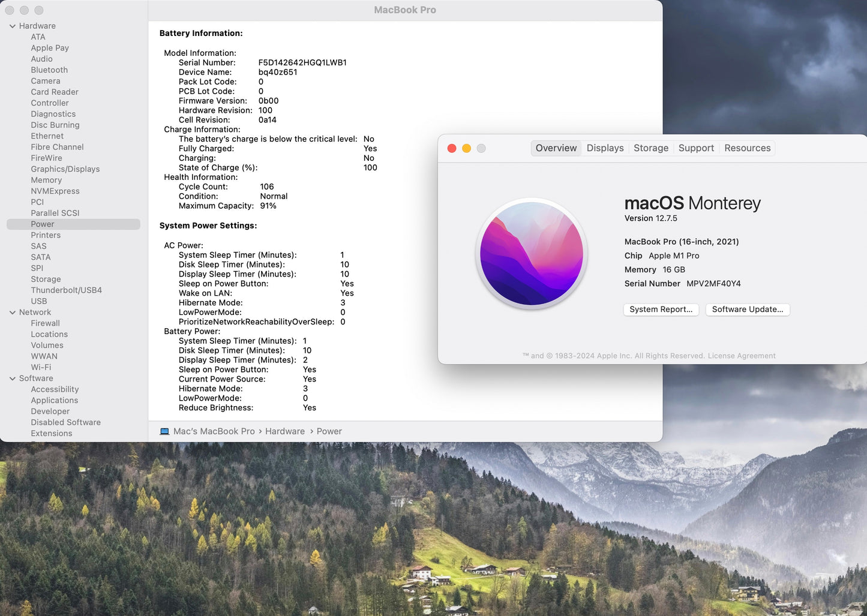Open the Storage tab
The width and height of the screenshot is (867, 616).
click(650, 148)
